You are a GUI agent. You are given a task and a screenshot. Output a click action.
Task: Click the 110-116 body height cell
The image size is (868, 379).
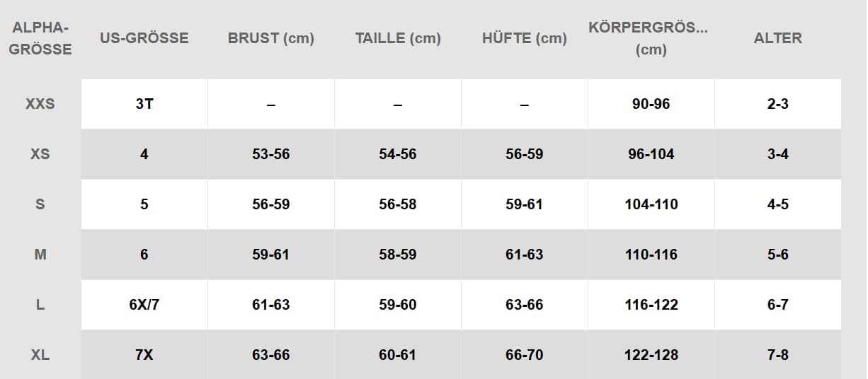[651, 255]
